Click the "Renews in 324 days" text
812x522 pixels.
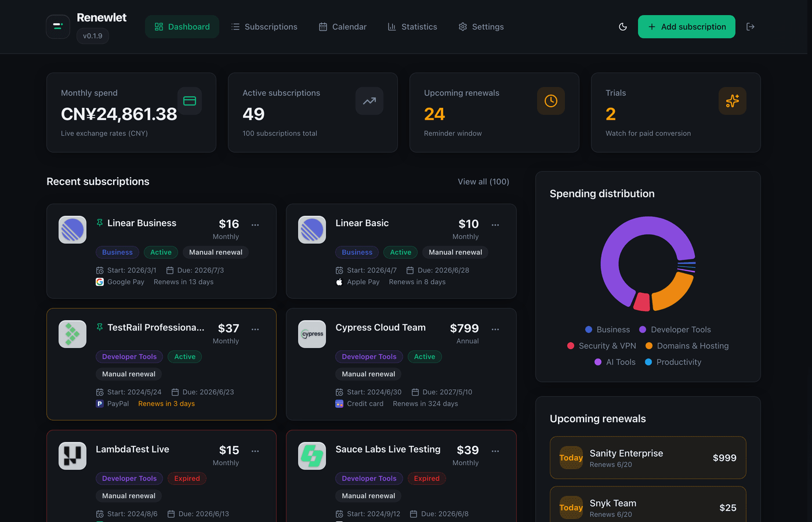pyautogui.click(x=425, y=404)
